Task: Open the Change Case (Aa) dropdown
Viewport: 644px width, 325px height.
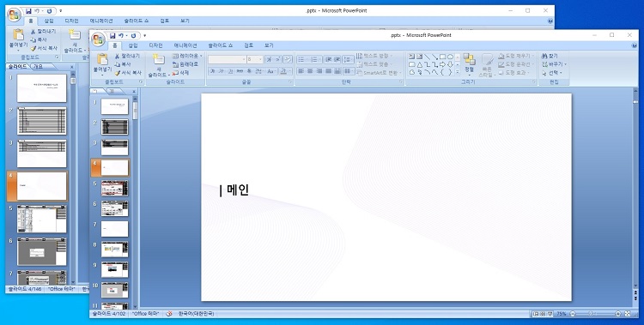Action: pyautogui.click(x=271, y=71)
